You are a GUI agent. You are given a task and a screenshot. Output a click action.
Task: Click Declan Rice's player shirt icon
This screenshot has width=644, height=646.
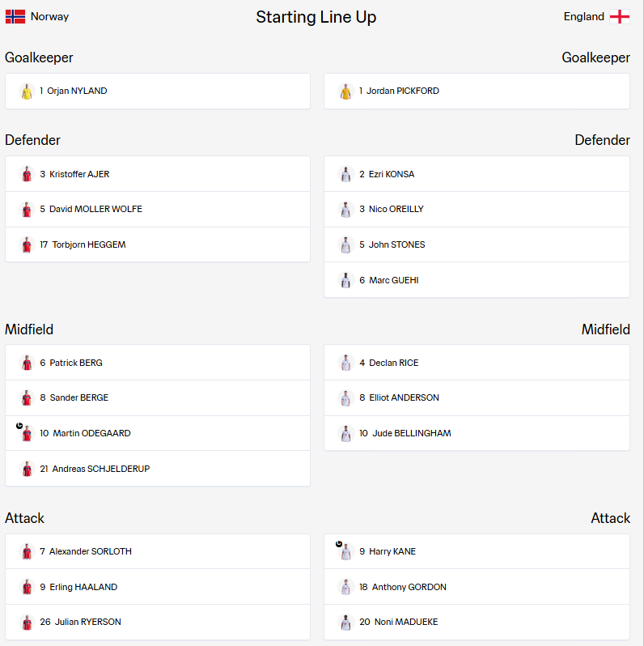coord(346,363)
